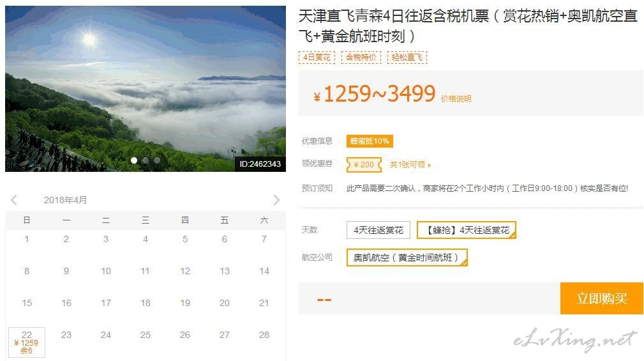Click the ID:2462343 label on photo

click(x=260, y=164)
